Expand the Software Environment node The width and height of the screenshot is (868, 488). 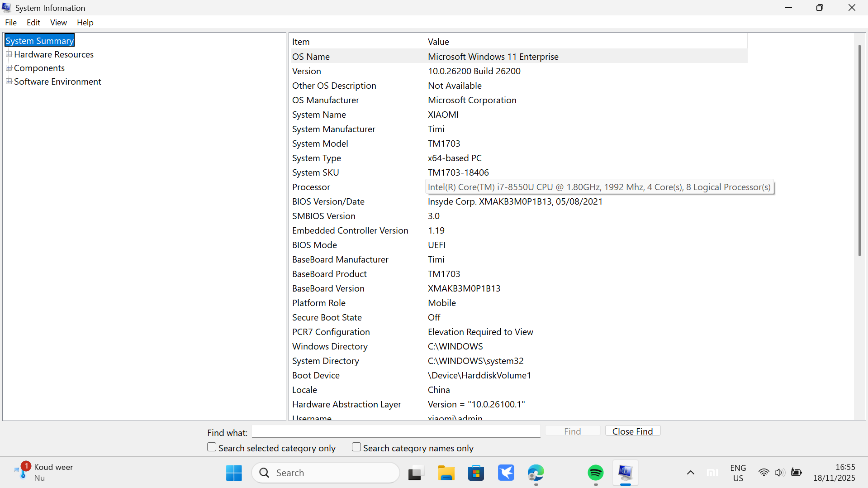[9, 81]
